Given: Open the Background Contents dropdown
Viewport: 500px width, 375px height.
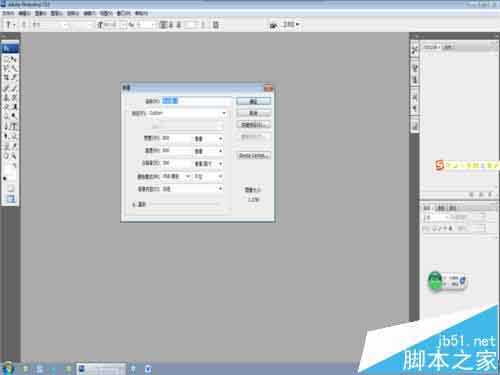Looking at the screenshot, I should [x=192, y=189].
